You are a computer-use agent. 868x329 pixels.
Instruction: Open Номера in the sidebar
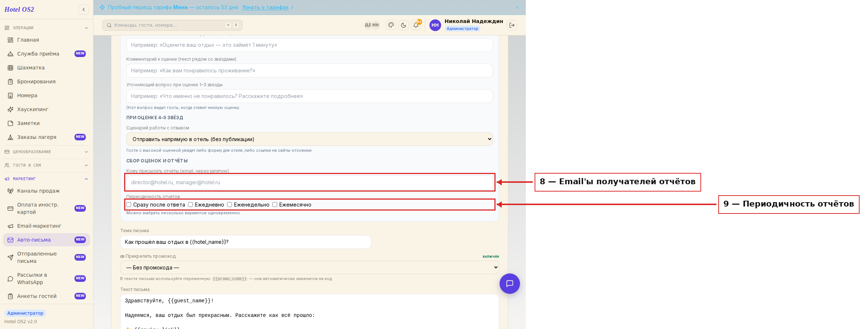[46, 95]
